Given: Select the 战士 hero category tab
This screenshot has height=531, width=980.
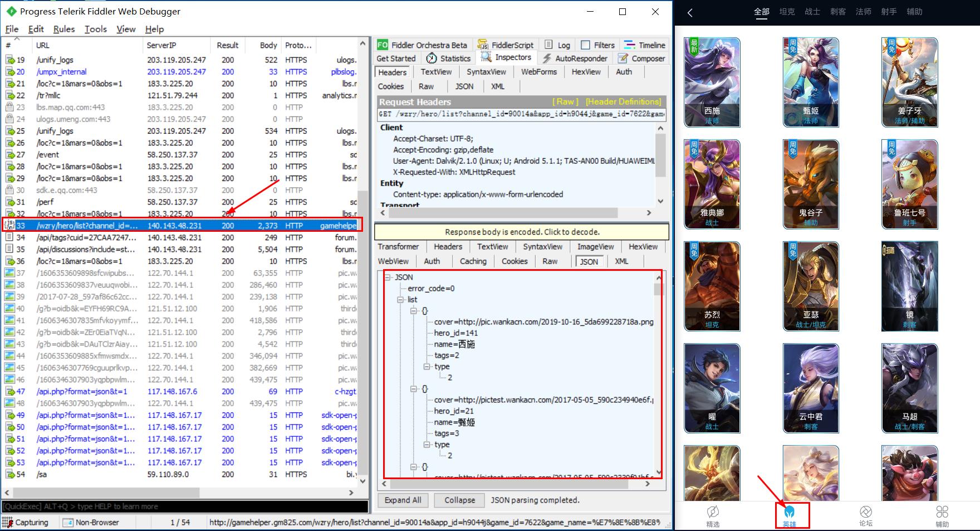Looking at the screenshot, I should coord(812,12).
